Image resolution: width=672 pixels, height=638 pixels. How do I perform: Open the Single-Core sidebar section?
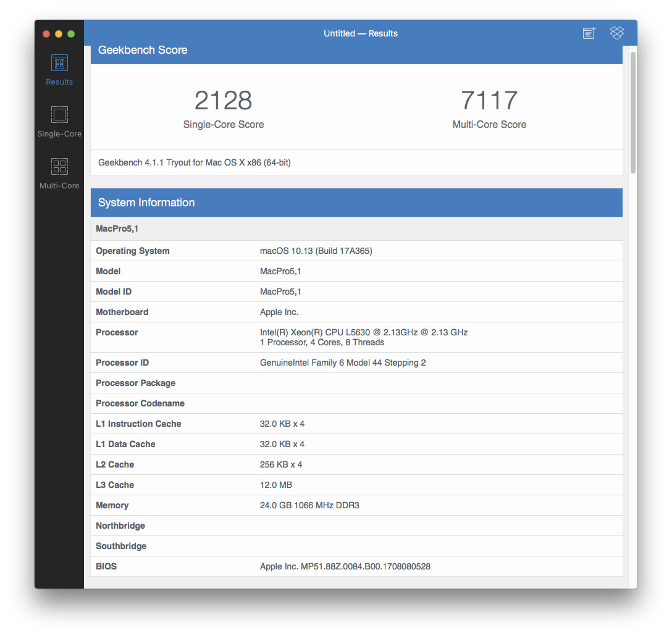point(59,122)
